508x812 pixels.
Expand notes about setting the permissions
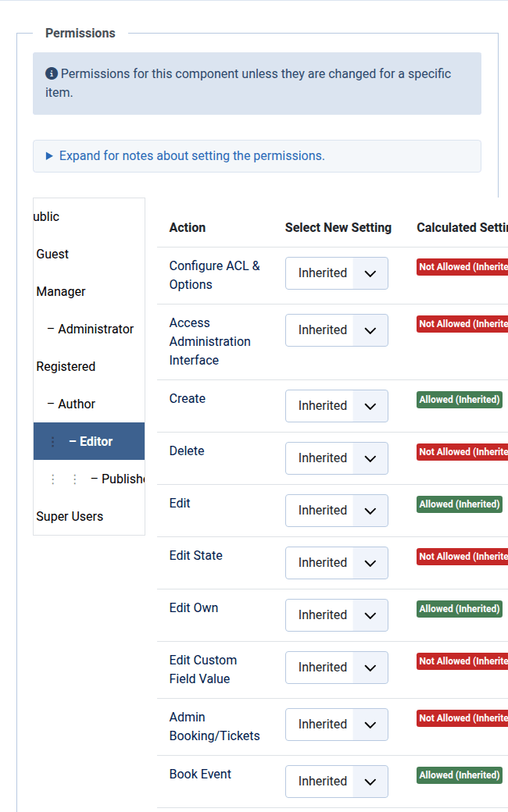(191, 156)
